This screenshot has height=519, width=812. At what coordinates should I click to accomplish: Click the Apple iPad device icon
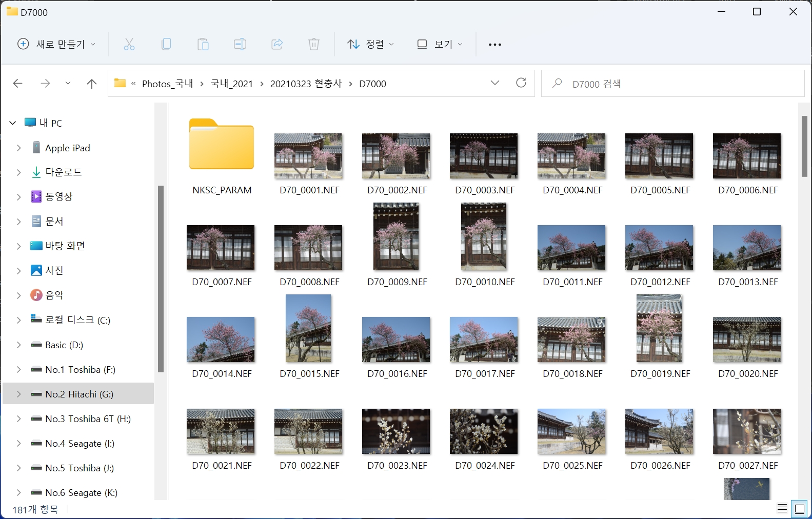click(x=36, y=148)
